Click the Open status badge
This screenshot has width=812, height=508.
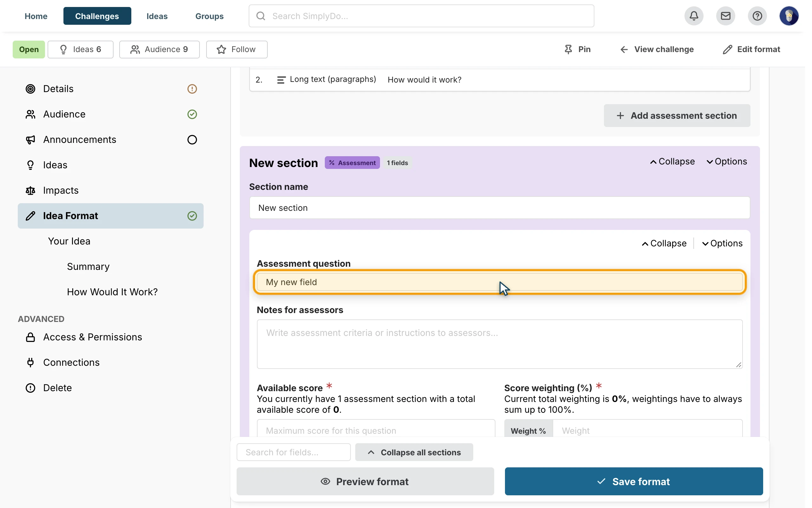coord(29,50)
